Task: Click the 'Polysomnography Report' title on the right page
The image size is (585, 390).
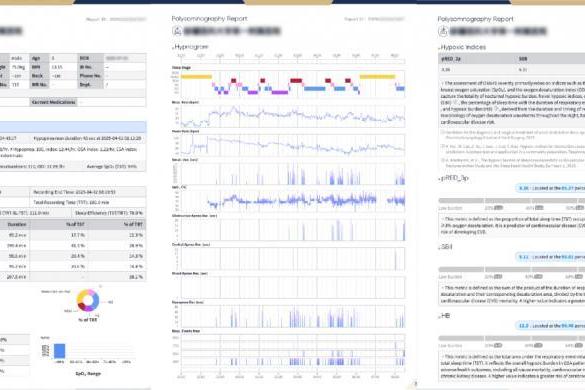Action: (475, 19)
